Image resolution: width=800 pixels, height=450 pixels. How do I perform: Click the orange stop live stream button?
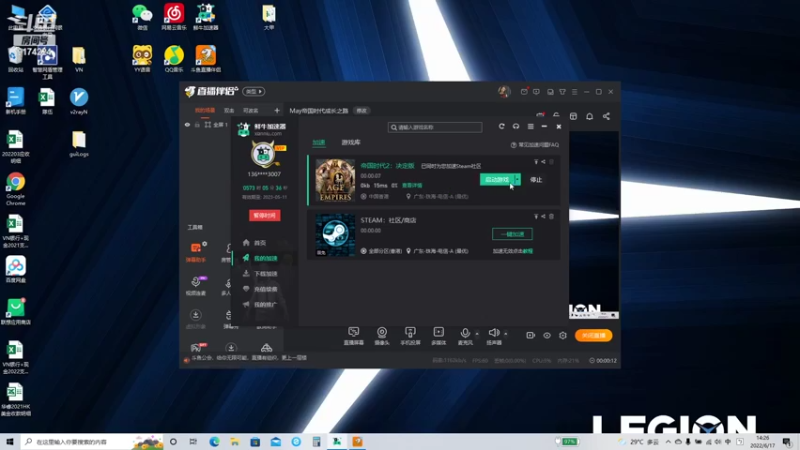pyautogui.click(x=594, y=335)
